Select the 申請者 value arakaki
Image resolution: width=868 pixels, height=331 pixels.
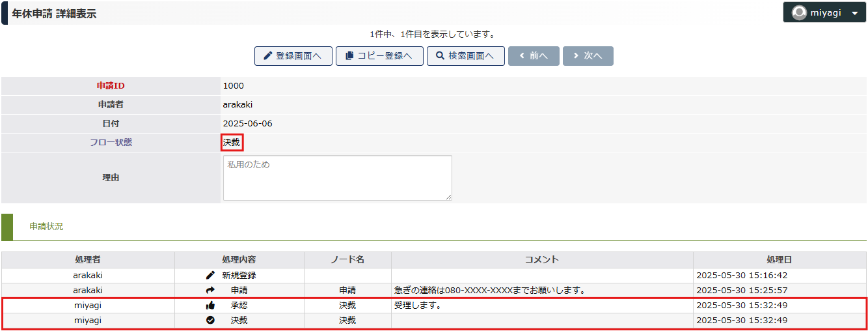point(237,105)
